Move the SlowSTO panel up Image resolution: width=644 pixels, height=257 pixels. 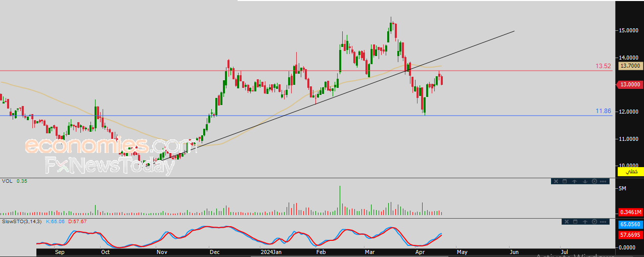(x=585, y=222)
